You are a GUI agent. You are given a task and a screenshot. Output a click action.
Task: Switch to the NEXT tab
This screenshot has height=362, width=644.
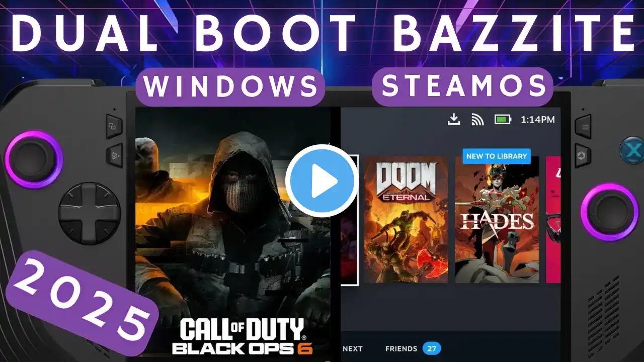pyautogui.click(x=353, y=348)
